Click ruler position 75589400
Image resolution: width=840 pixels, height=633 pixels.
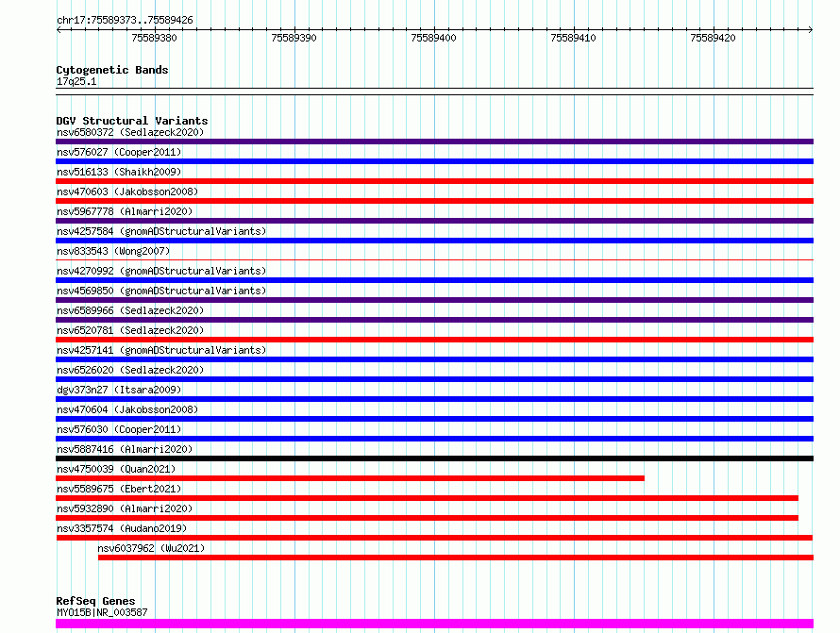click(433, 38)
